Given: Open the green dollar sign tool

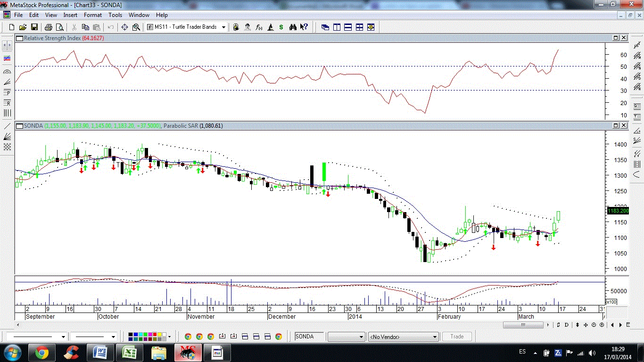Looking at the screenshot, I should point(281,27).
